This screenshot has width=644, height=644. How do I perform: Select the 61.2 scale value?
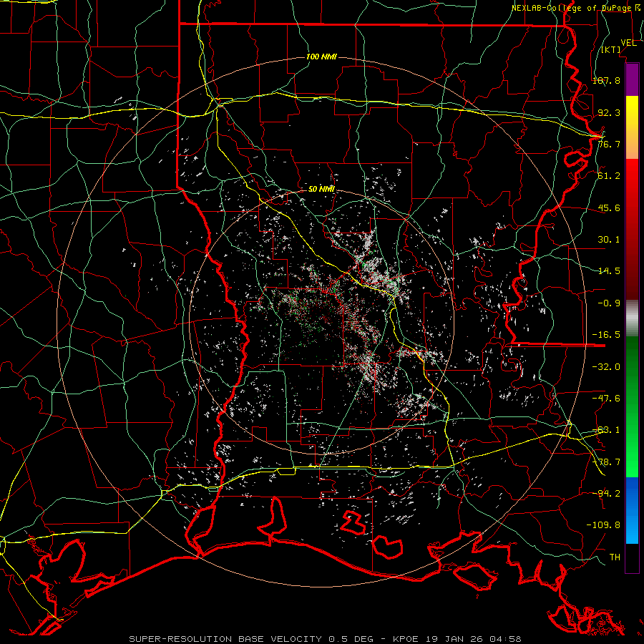click(609, 176)
